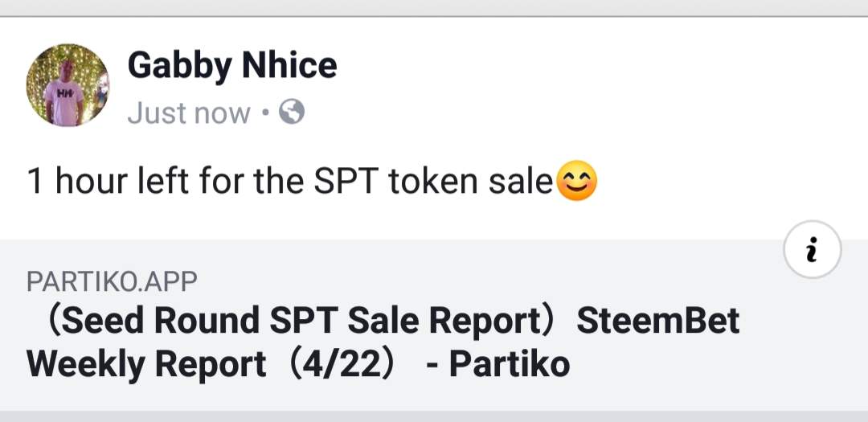Screen dimensions: 868x422
Task: Tap the circular info "i" icon
Action: [811, 252]
